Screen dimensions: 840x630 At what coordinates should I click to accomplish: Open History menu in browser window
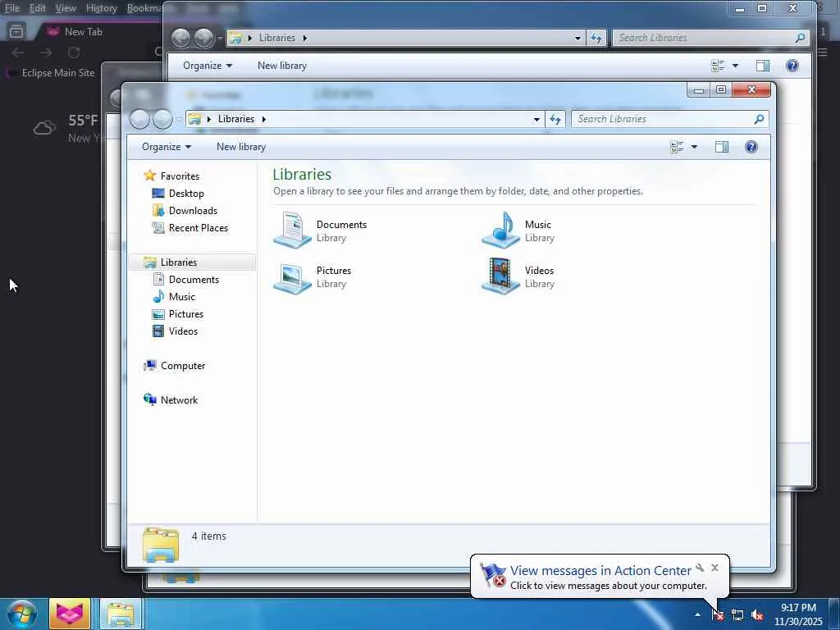click(101, 8)
